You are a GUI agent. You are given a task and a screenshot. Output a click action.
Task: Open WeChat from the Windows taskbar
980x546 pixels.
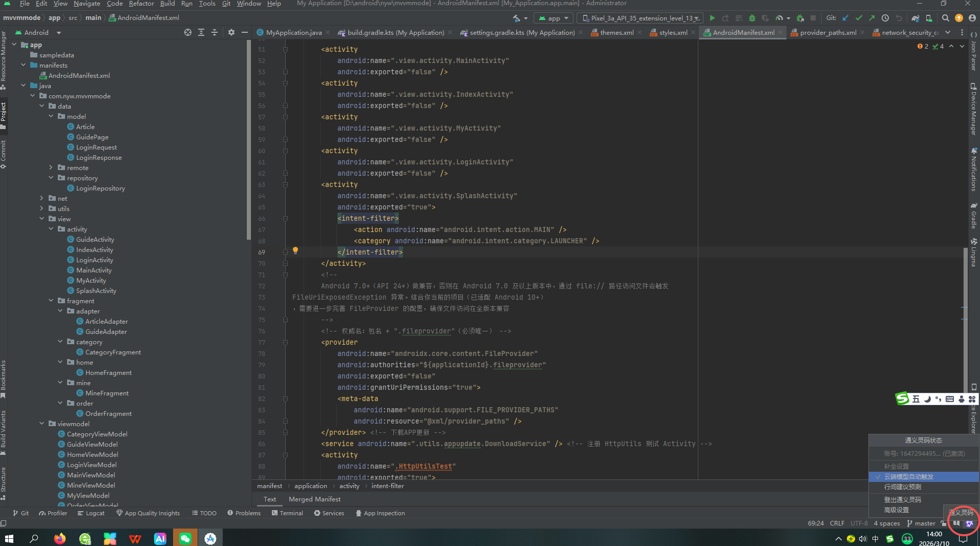[x=185, y=538]
